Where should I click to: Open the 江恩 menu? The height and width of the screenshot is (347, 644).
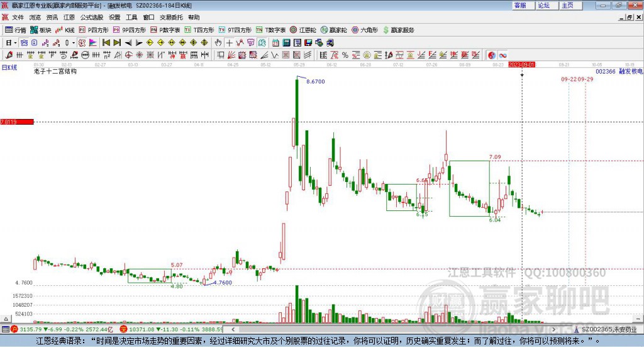tap(69, 17)
